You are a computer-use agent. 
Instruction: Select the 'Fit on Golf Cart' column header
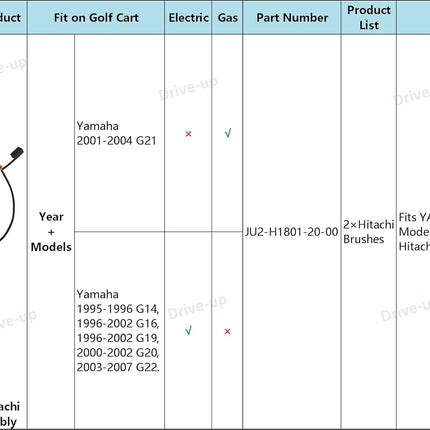(96, 18)
